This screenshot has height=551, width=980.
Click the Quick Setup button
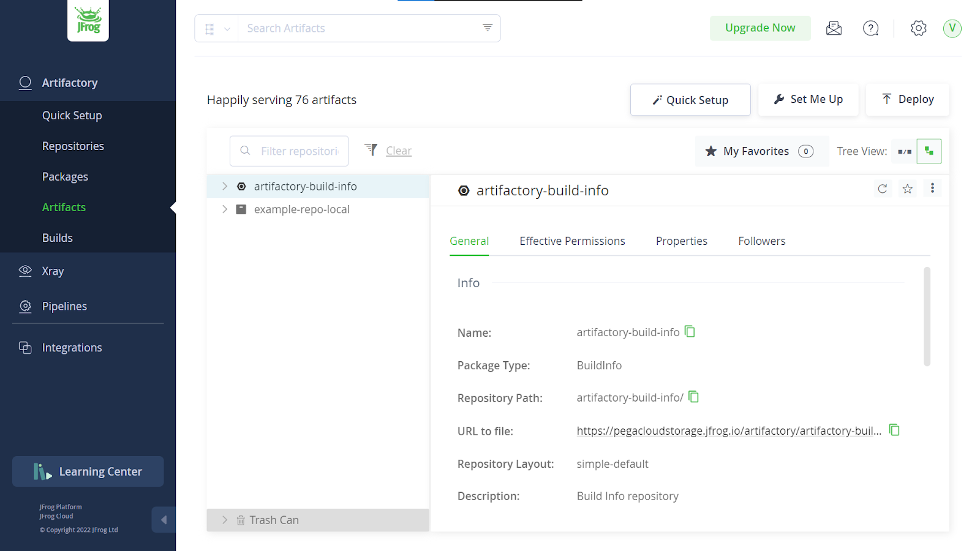pos(690,100)
